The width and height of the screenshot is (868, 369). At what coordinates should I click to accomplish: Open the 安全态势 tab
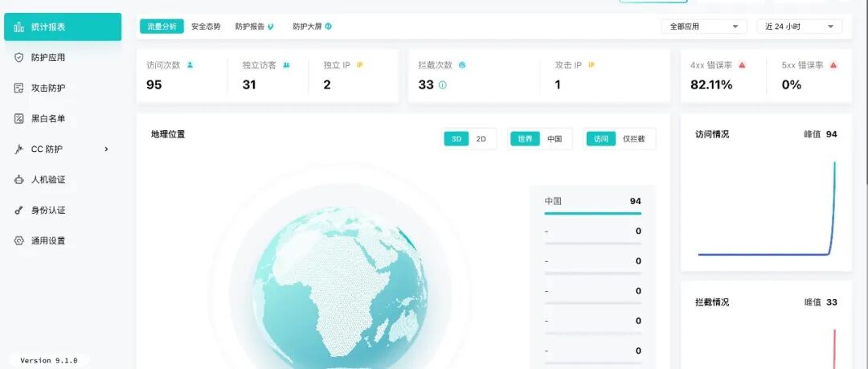click(x=206, y=27)
